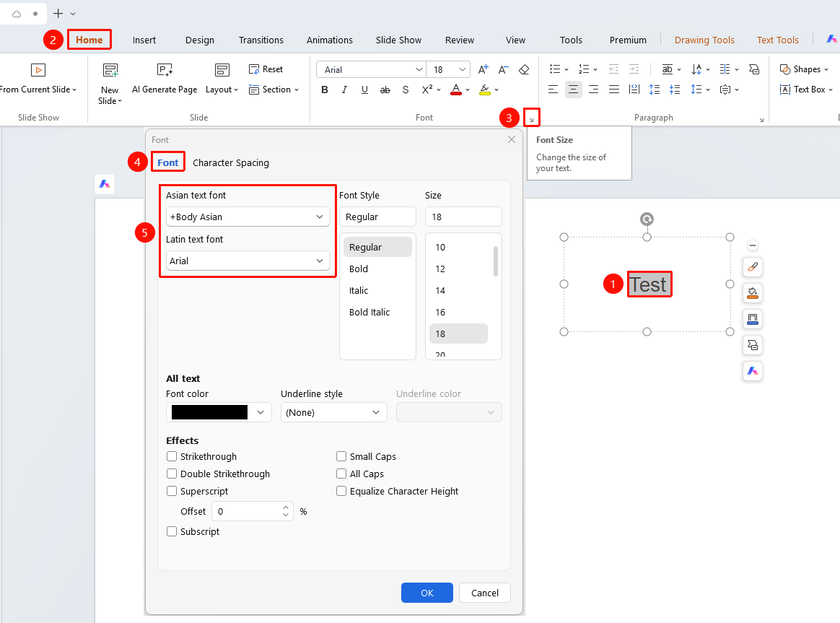840x623 pixels.
Task: Switch to the Insert tab
Action: [x=144, y=40]
